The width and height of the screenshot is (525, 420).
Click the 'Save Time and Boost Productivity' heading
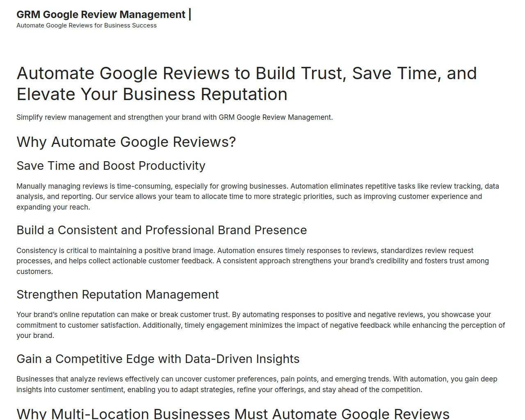click(x=111, y=166)
